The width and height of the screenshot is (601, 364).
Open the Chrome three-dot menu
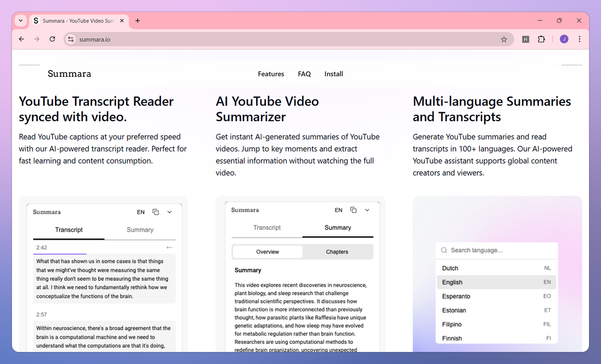click(x=579, y=39)
